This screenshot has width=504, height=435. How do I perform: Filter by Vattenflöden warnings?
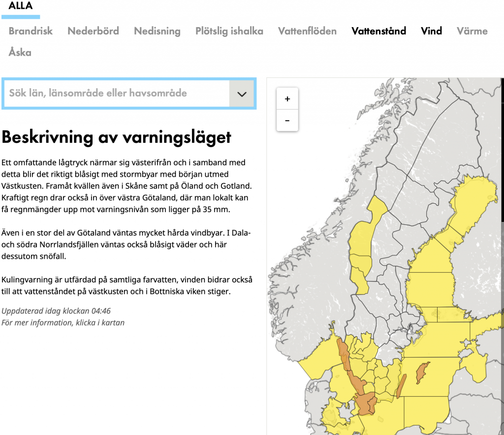(307, 31)
